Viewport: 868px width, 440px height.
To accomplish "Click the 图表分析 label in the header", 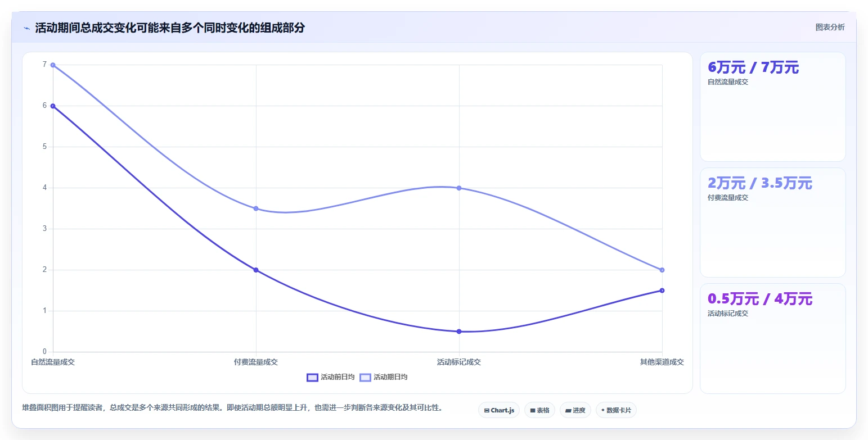I will coord(830,27).
